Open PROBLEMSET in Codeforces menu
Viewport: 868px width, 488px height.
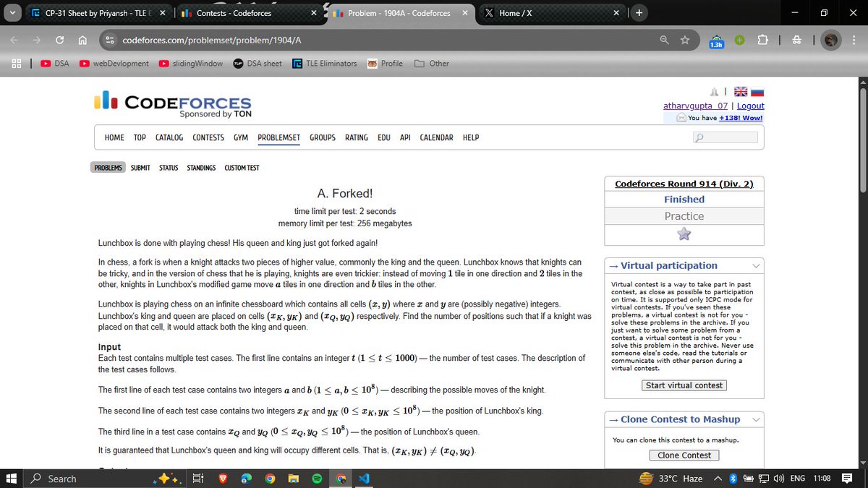pyautogui.click(x=278, y=137)
